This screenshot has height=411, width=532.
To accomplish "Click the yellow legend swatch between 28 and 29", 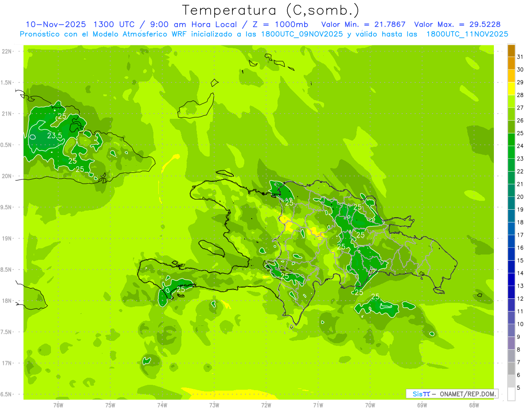I will (x=511, y=89).
